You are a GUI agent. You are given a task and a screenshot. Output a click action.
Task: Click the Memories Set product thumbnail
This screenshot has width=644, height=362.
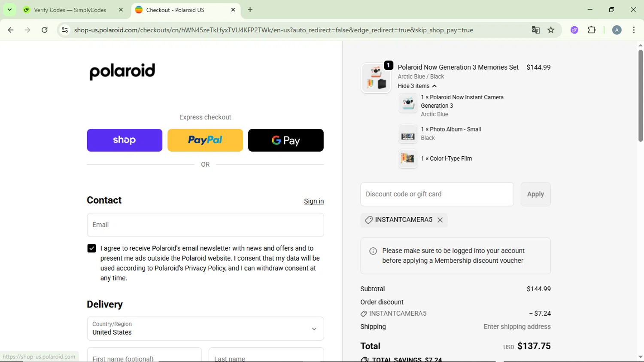376,78
